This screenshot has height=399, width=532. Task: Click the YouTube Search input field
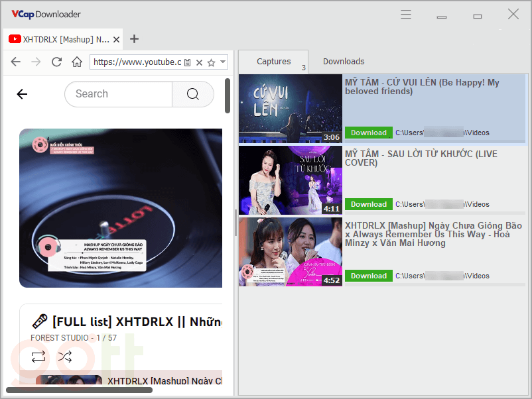119,94
